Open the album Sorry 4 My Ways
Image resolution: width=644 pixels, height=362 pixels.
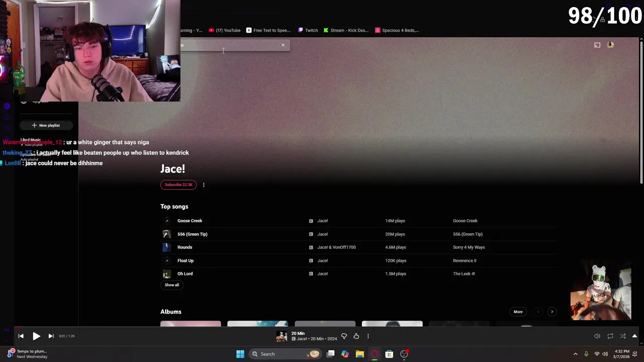pos(468,247)
